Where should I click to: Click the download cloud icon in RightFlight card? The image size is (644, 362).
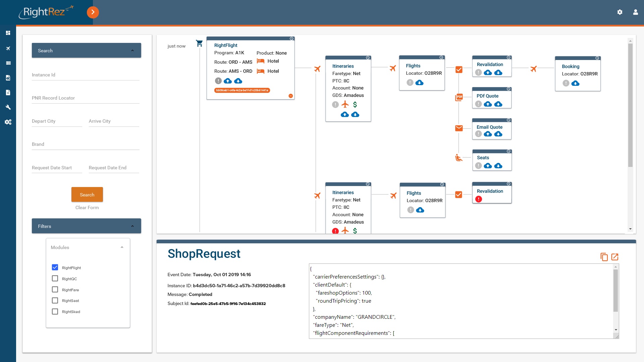tap(238, 81)
